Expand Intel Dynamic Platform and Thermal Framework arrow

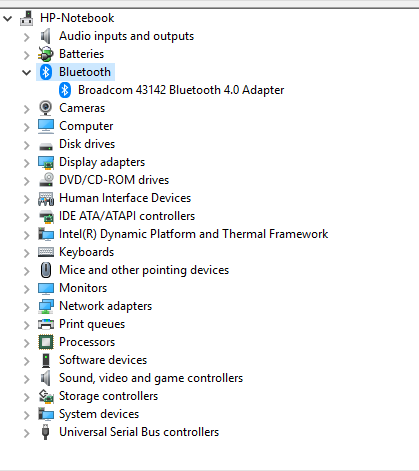pyautogui.click(x=27, y=235)
